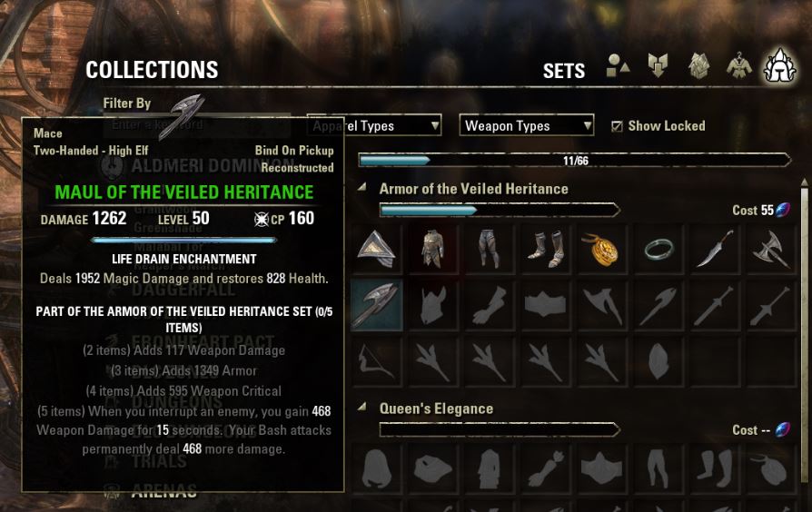Click the sets list scrollbar
The image size is (812, 512).
(804, 341)
